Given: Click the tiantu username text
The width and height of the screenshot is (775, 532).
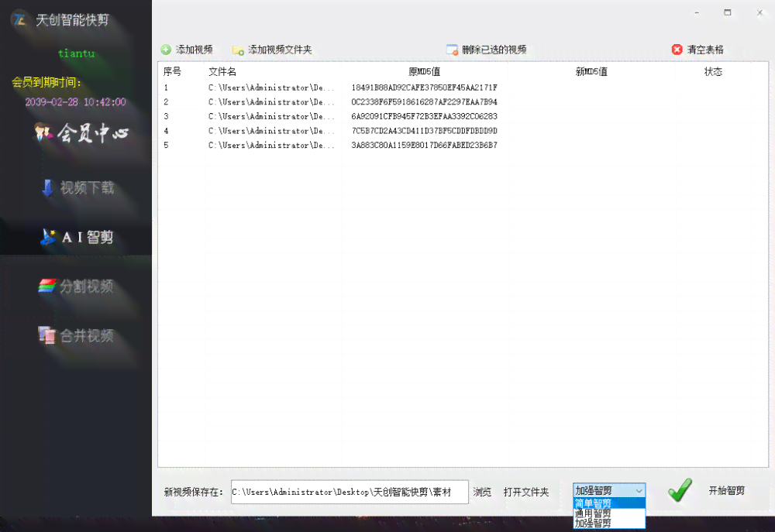Looking at the screenshot, I should tap(76, 53).
